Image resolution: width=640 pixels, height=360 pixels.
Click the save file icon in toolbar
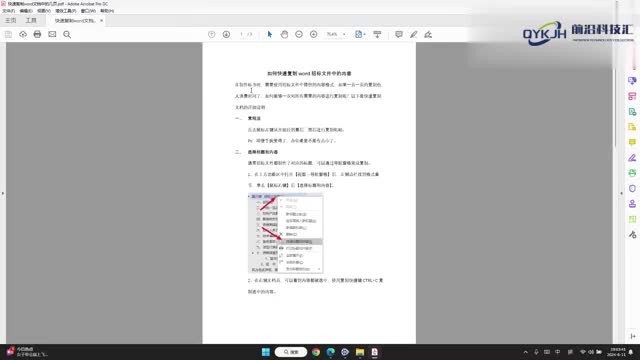pos(8,34)
